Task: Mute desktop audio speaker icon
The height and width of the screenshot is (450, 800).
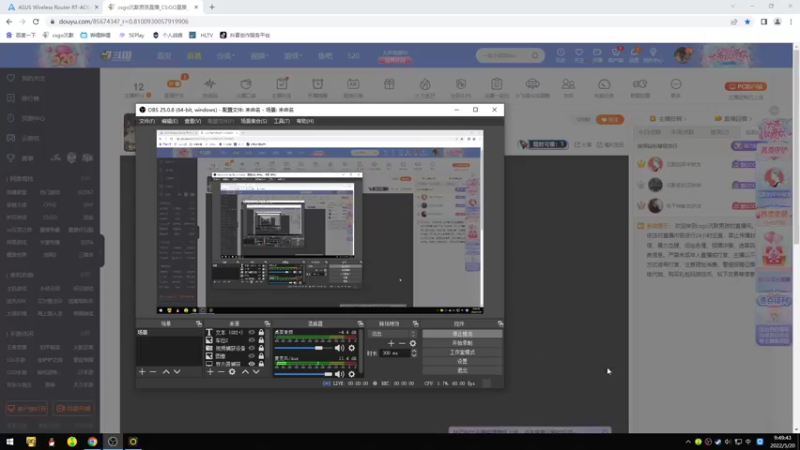Action: 339,348
